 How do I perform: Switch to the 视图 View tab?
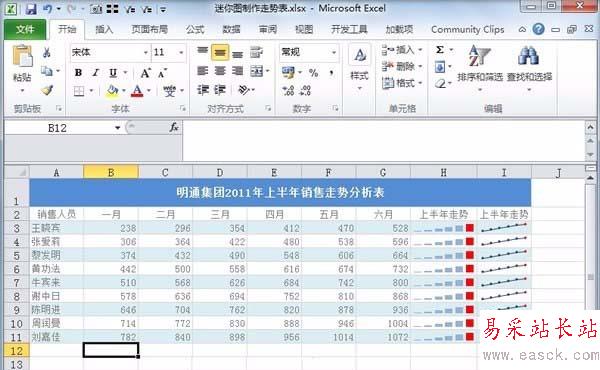tap(304, 29)
